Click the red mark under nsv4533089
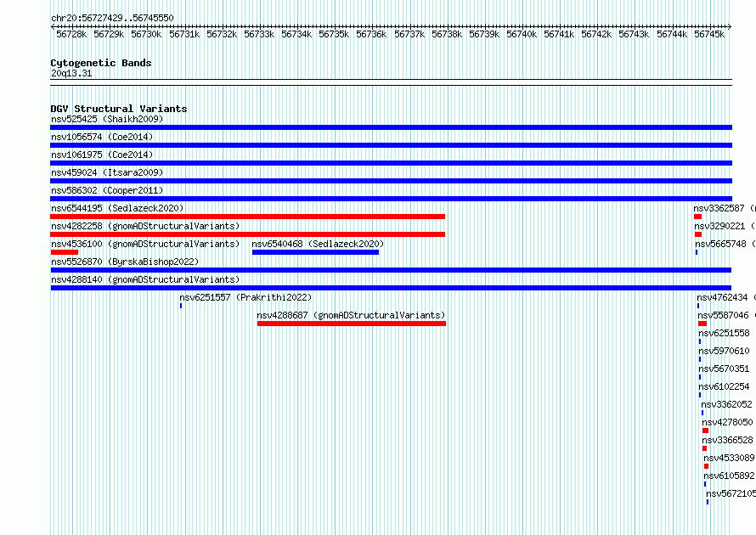Viewport: 756px width, 535px height. click(707, 466)
